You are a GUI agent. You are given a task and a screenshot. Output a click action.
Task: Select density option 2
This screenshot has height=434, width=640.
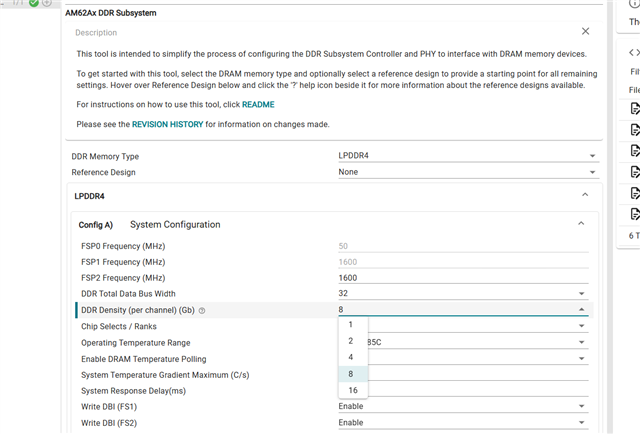353,341
